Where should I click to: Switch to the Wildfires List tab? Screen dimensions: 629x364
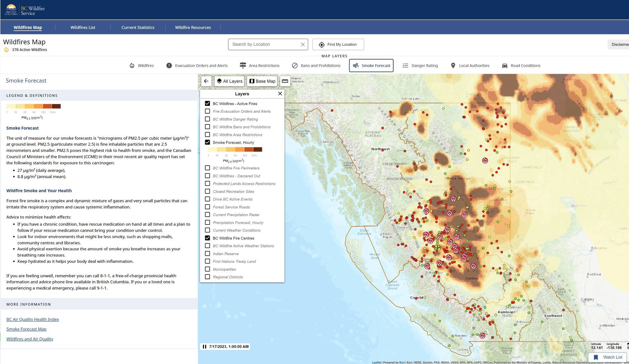tap(83, 27)
